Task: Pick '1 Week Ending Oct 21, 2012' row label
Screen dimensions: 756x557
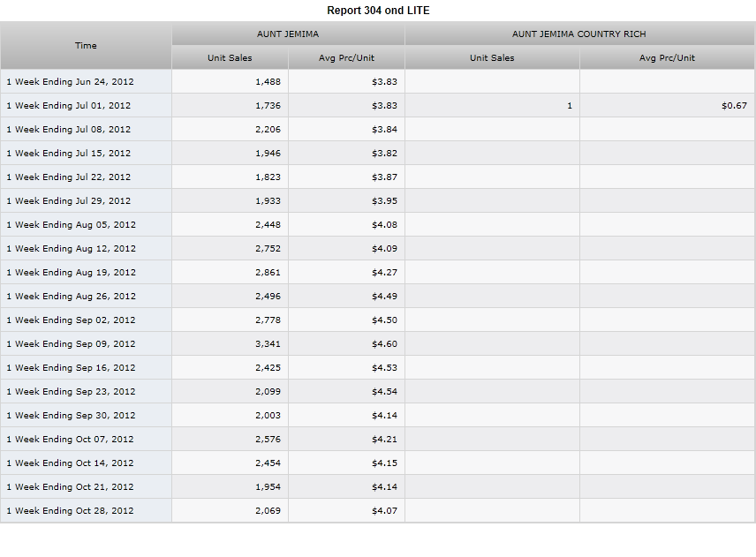Action: pyautogui.click(x=86, y=487)
